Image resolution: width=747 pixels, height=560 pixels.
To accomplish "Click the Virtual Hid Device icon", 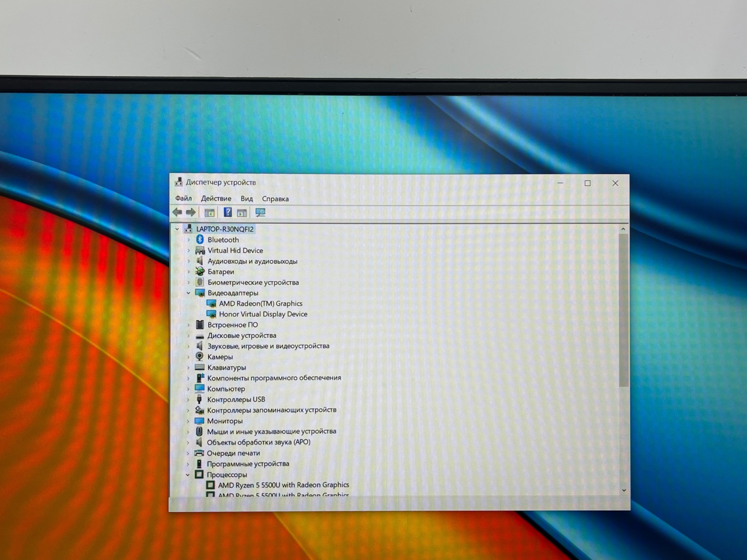I will (200, 250).
